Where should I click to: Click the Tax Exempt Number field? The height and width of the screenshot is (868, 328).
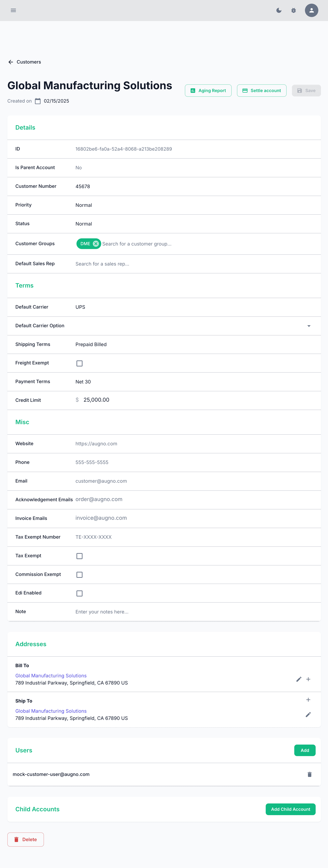click(194, 537)
